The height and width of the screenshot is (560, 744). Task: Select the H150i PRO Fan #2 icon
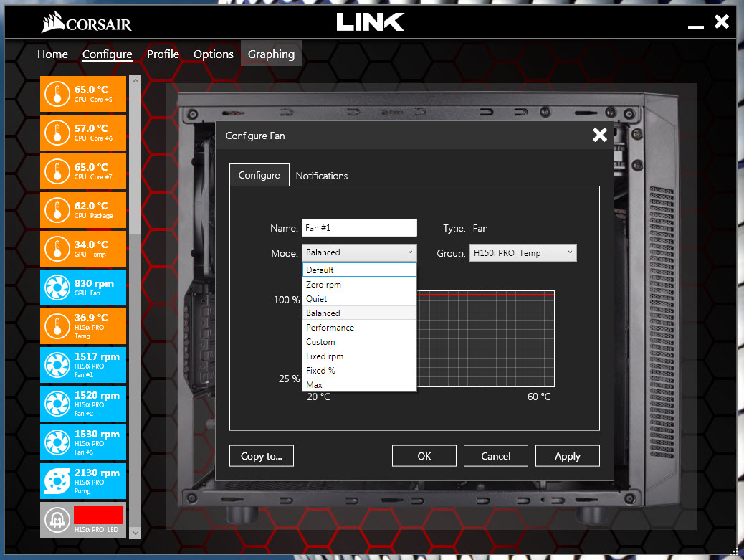(57, 404)
